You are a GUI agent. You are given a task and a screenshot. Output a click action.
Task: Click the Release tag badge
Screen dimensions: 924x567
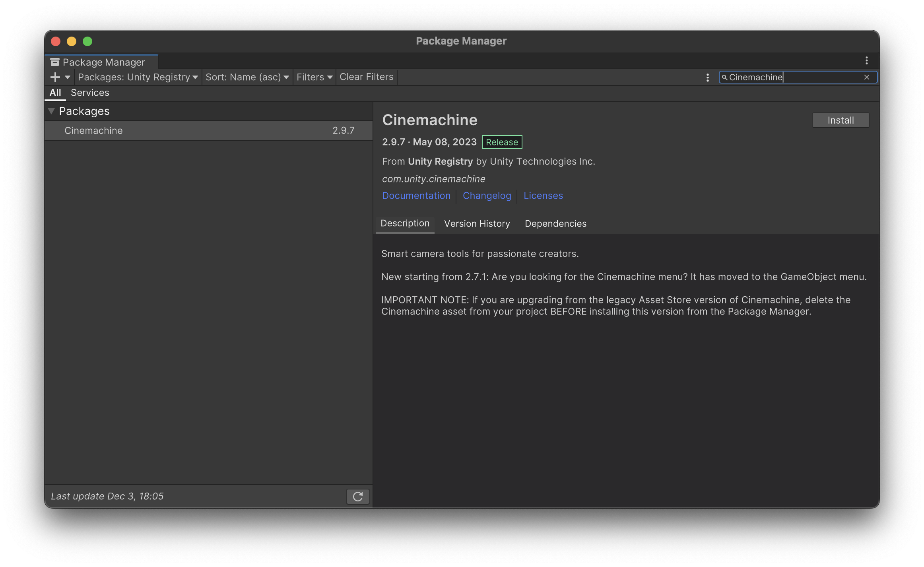point(502,142)
